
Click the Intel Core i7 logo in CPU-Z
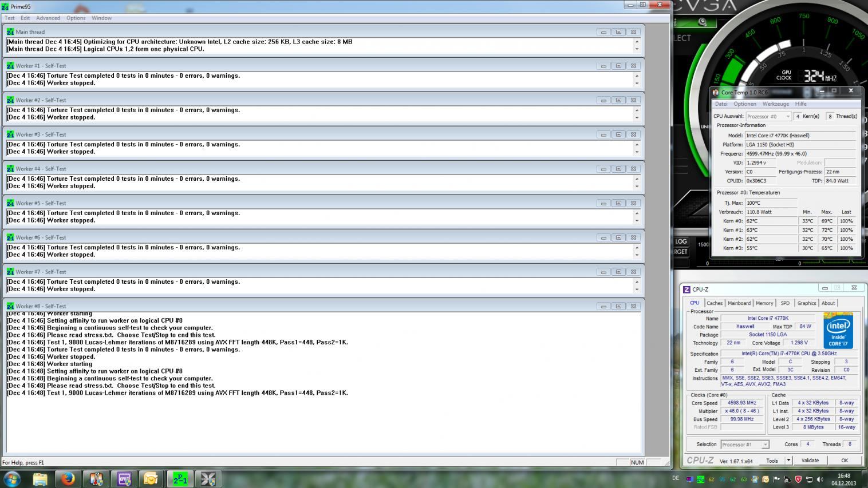838,331
